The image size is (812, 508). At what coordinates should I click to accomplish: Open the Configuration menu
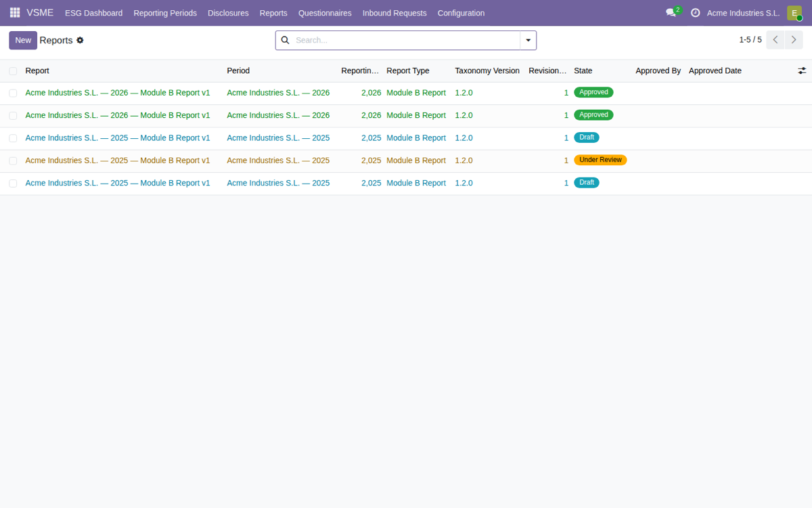tap(461, 13)
